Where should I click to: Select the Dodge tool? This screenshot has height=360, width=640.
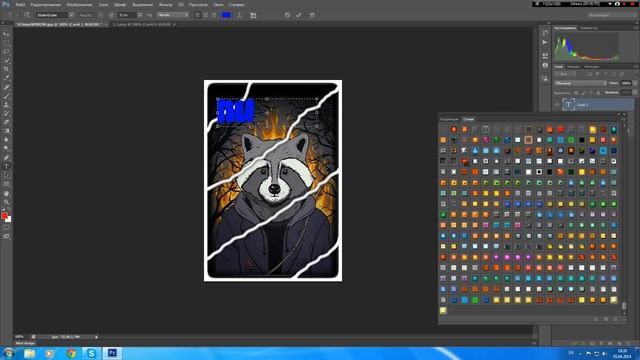pos(6,149)
